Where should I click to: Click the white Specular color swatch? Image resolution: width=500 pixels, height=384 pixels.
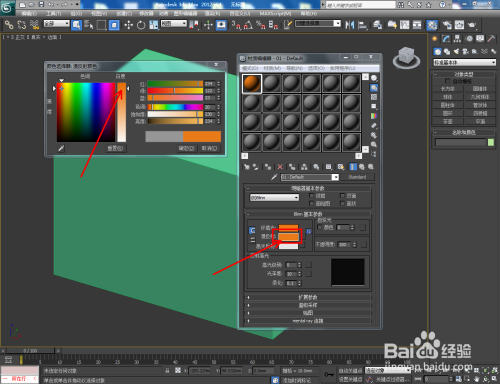[x=288, y=246]
